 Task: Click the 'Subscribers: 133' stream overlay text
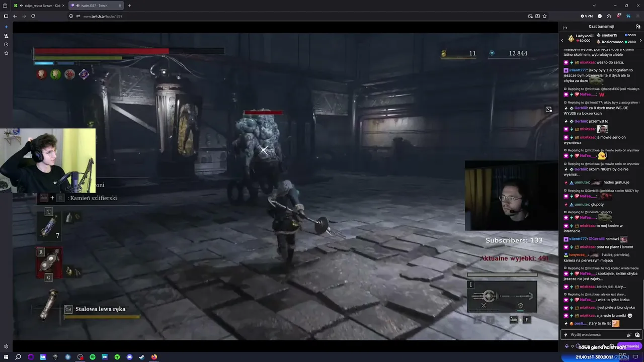pos(514,240)
